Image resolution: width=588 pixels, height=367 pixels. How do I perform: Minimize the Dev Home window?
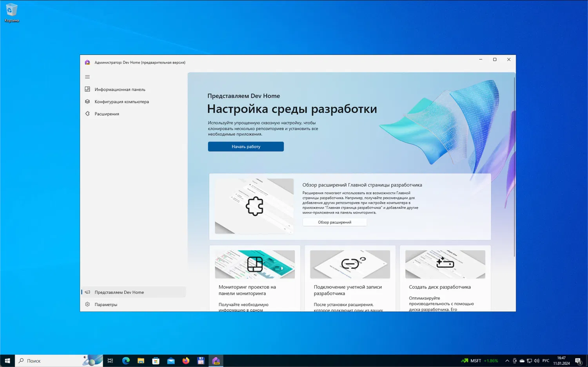(481, 60)
